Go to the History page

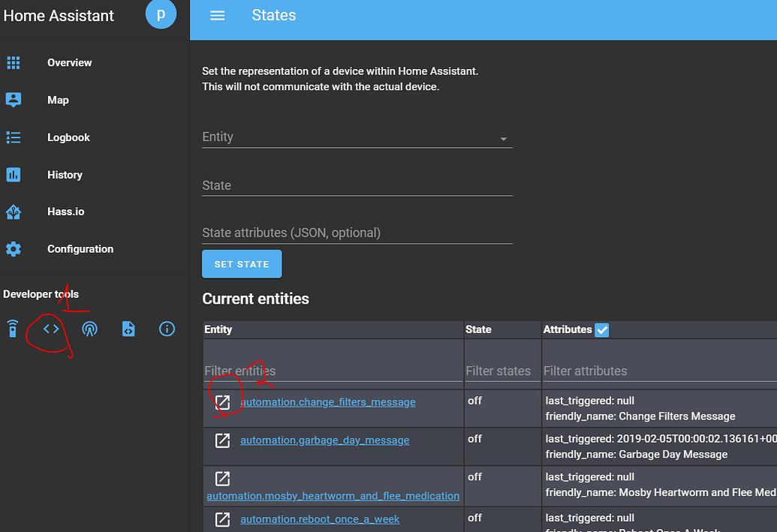coord(65,174)
